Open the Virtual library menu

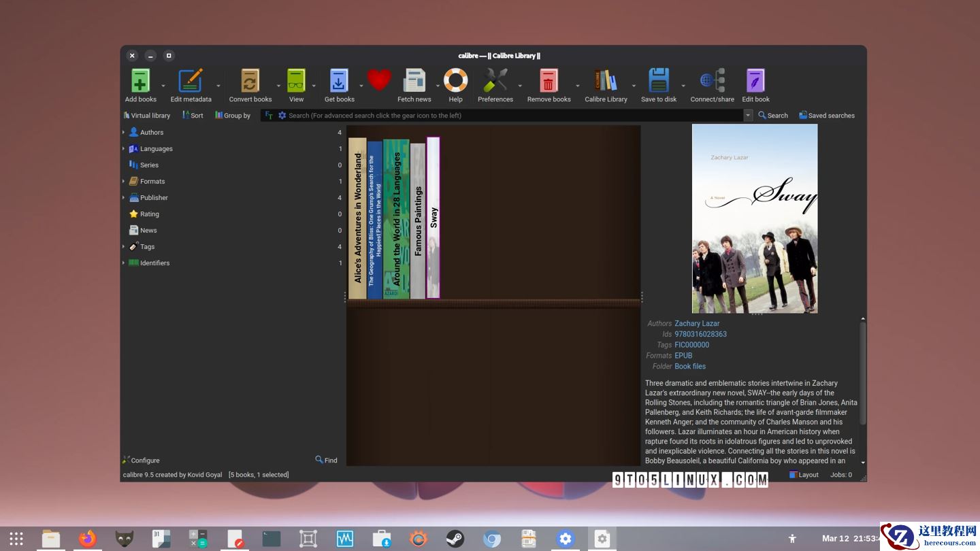[146, 116]
